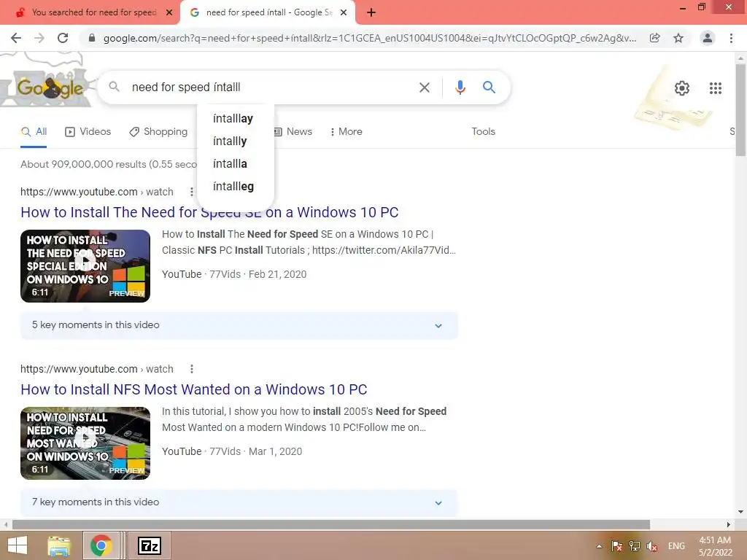Bookmark this page with the star icon
The width and height of the screenshot is (747, 560).
coord(678,38)
